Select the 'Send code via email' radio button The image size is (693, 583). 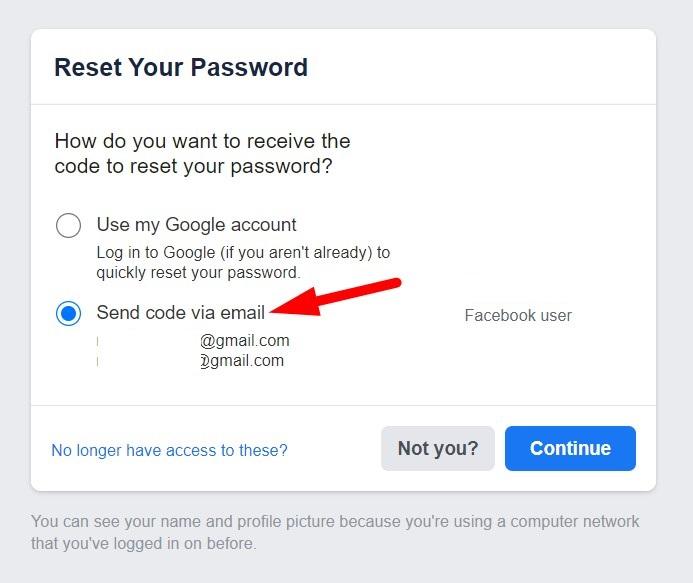[68, 314]
